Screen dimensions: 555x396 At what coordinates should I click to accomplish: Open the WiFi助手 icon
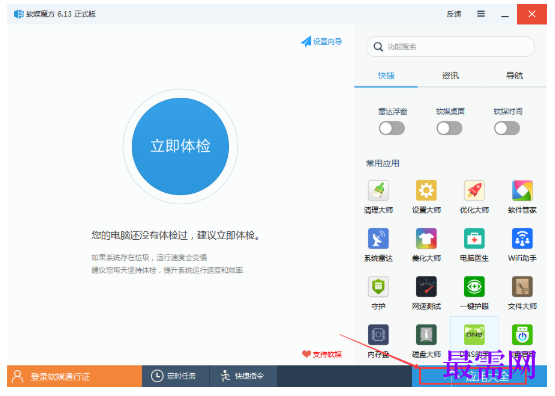(x=522, y=239)
